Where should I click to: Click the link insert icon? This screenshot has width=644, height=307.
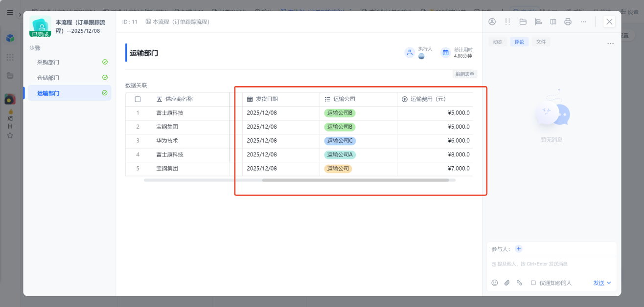pos(520,283)
